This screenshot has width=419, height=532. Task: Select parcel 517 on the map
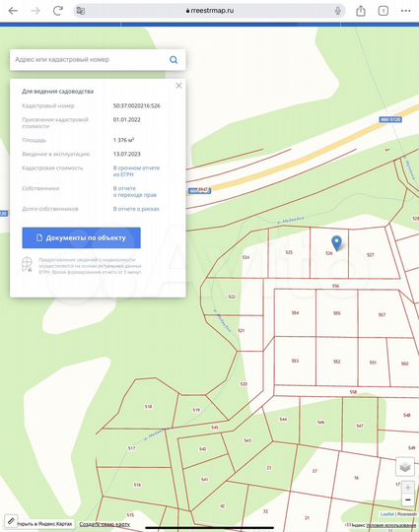[132, 448]
